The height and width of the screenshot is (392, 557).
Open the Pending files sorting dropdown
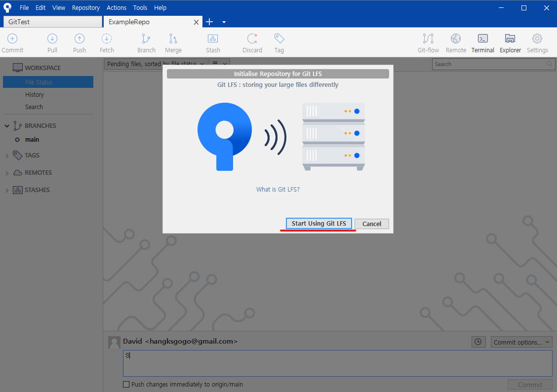point(156,63)
